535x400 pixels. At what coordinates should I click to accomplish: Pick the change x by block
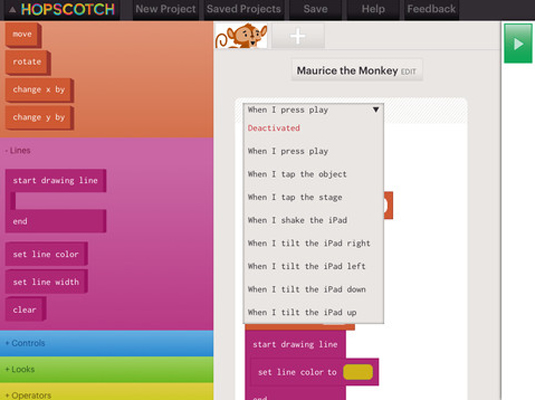pos(39,90)
